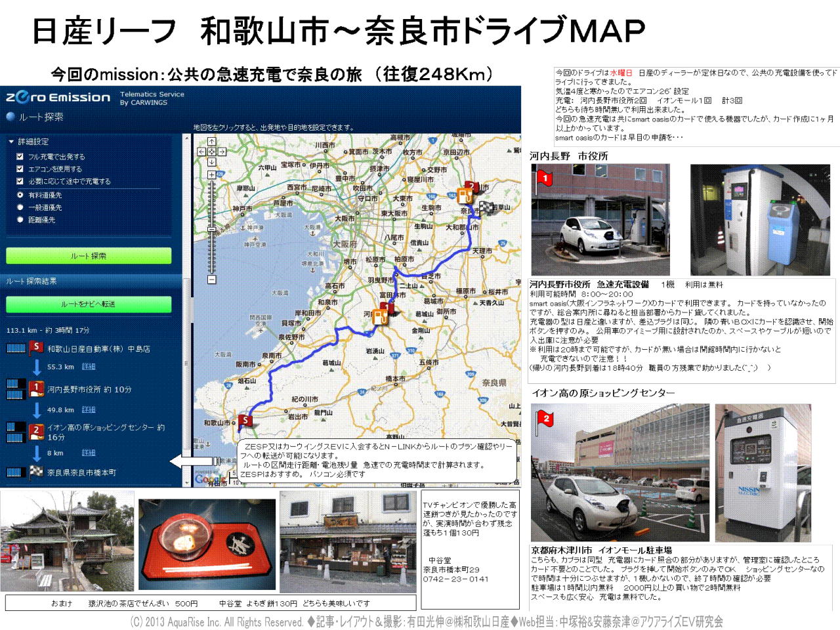Pan the map right with the arrow
Viewport: 840px width, 630px height.
222,152
